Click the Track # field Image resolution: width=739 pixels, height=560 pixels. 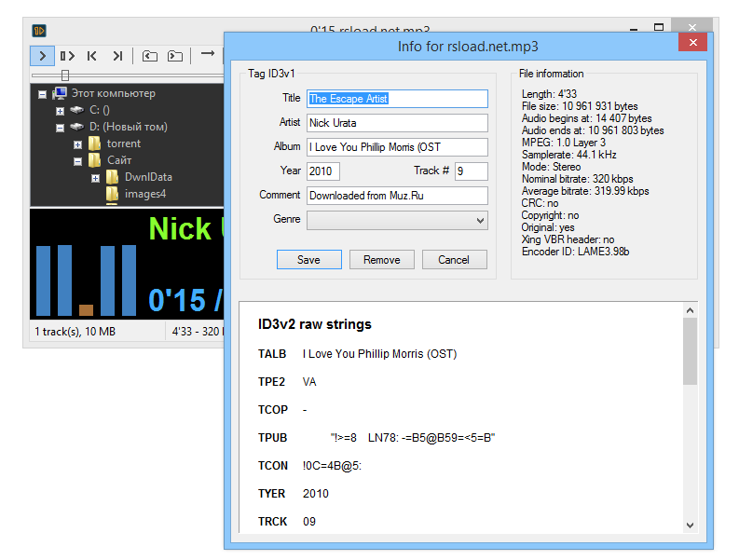pos(472,171)
